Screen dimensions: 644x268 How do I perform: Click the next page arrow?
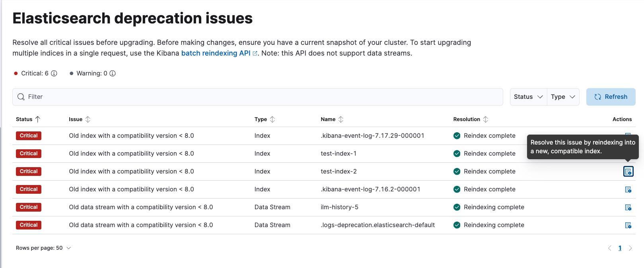coord(630,248)
